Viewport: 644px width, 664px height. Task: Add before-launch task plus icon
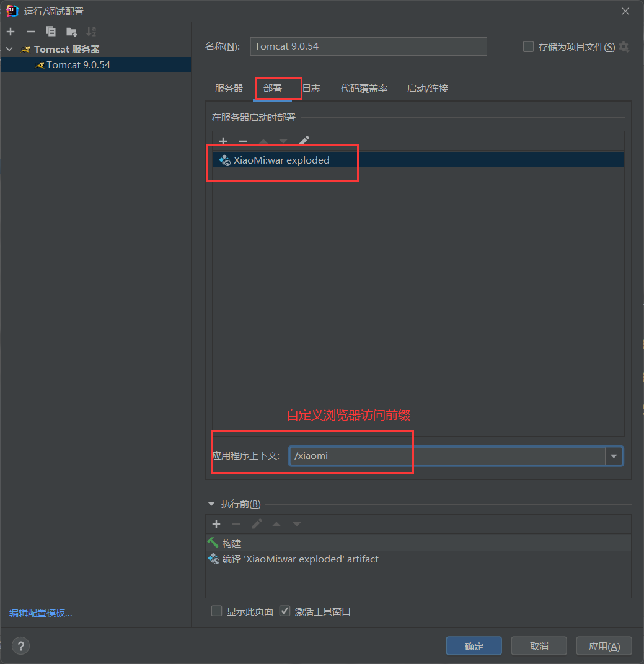point(216,524)
